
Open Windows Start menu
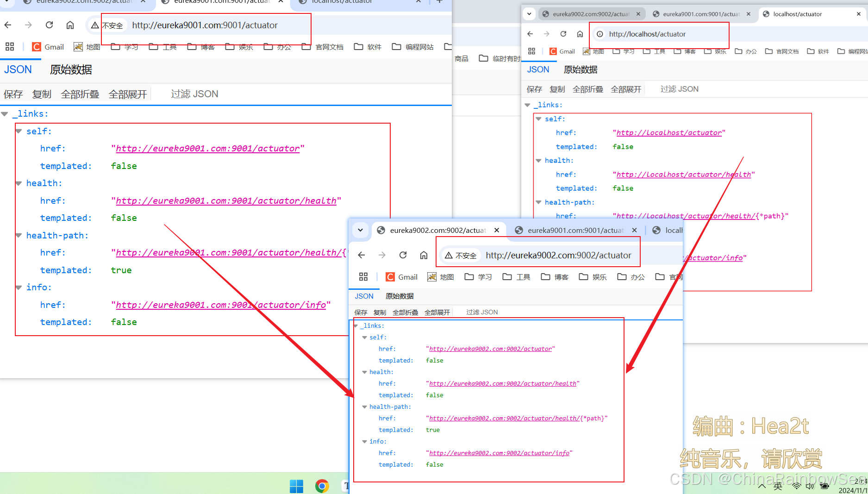pos(296,486)
